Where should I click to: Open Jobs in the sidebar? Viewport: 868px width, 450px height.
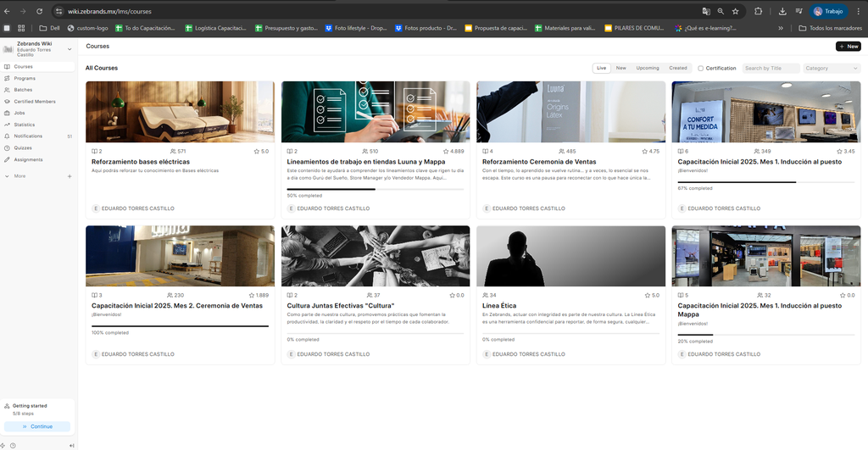click(x=37, y=113)
